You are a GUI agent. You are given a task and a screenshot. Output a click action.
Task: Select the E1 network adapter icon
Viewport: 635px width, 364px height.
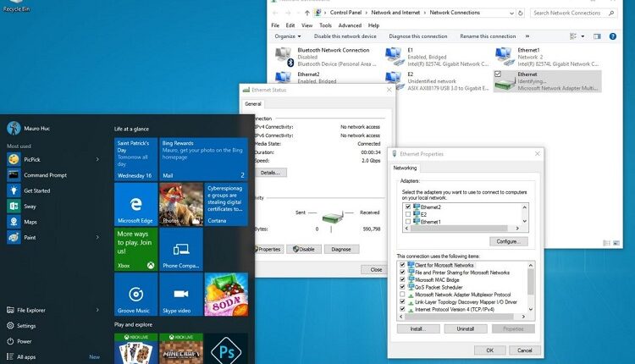(395, 57)
